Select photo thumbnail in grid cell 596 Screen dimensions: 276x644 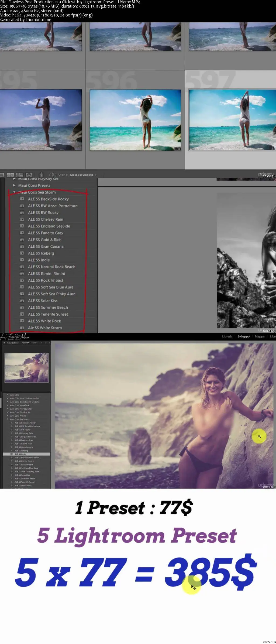(x=135, y=120)
